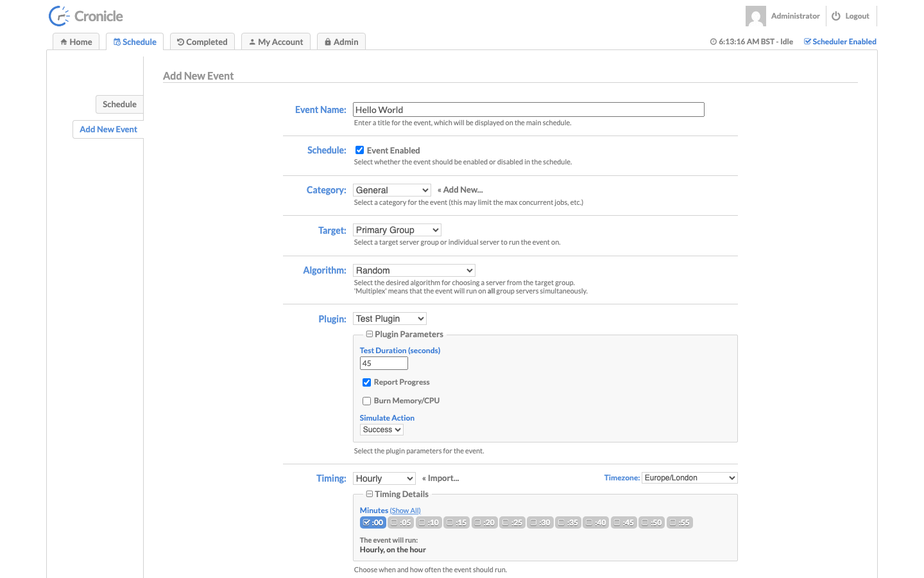Click the Administrator username link
This screenshot has width=924, height=578.
click(x=795, y=16)
